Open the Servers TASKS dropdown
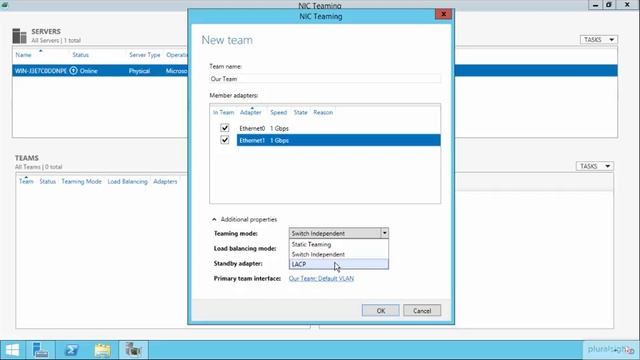This screenshot has width=640, height=360. (599, 40)
